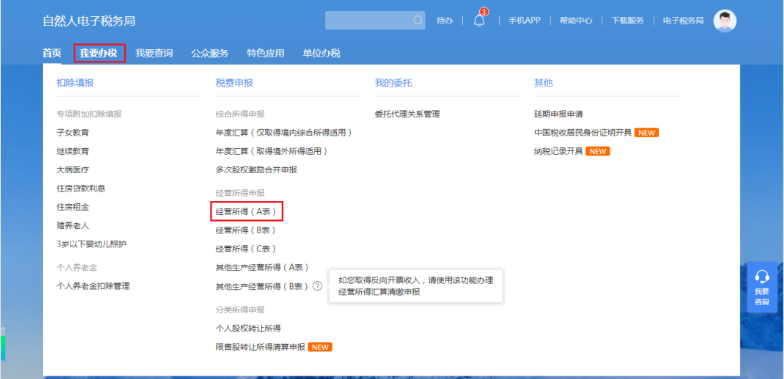This screenshot has width=784, height=379.
Task: Open 住房贷款利息 deduction entry
Action: click(x=81, y=188)
